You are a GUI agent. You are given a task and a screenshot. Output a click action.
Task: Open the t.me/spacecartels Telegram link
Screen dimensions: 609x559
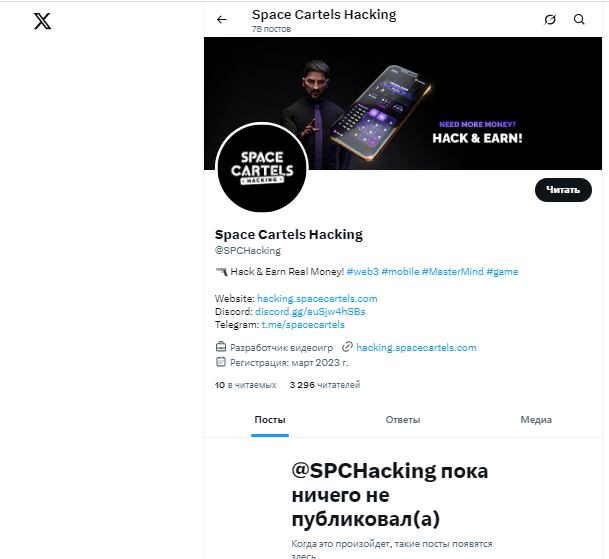[303, 325]
